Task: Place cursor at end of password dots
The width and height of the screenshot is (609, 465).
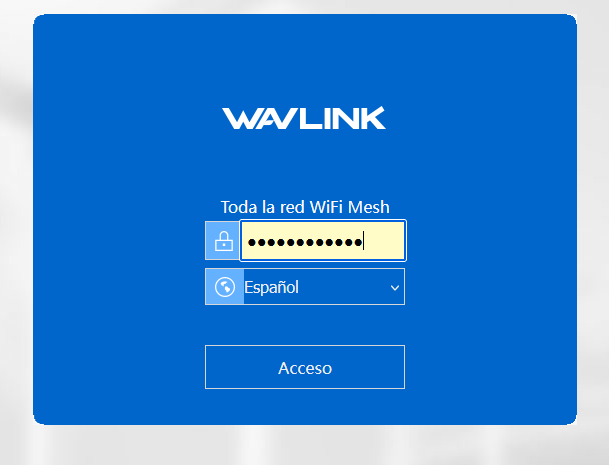Action: 363,241
